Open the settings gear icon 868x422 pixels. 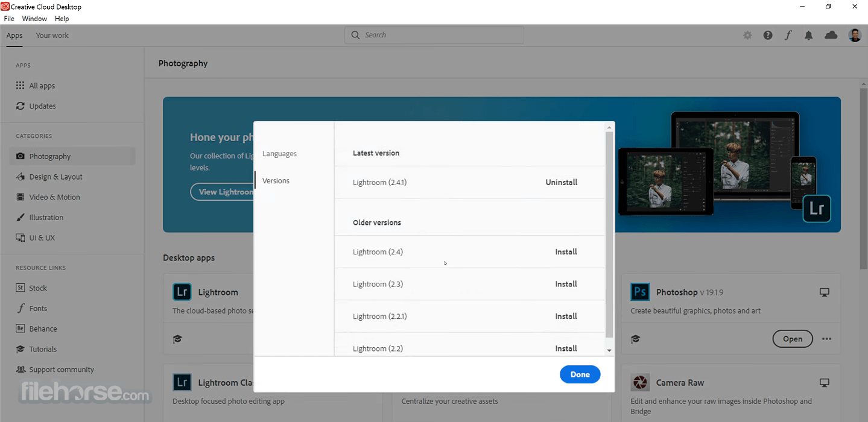pos(747,35)
